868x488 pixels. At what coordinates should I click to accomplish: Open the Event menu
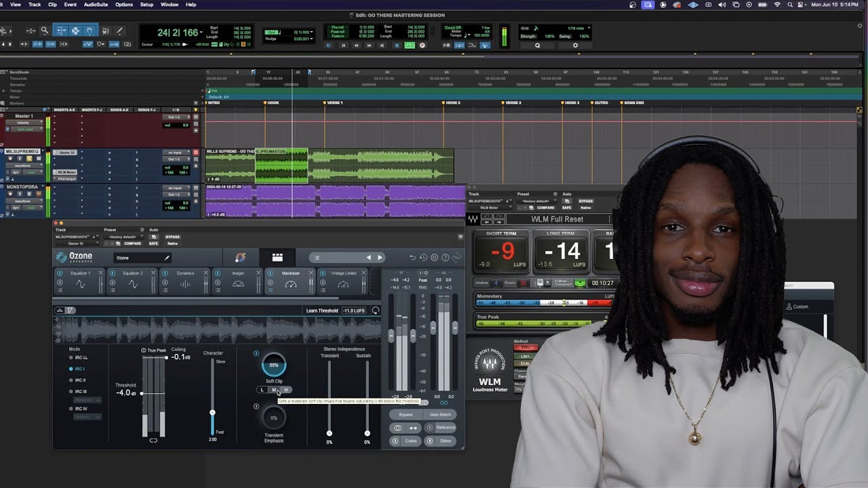(x=70, y=4)
